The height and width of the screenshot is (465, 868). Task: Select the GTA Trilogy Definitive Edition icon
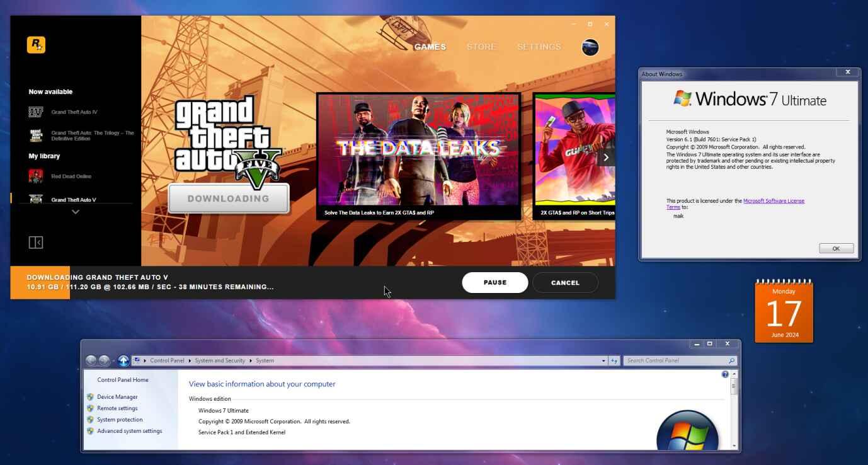pyautogui.click(x=35, y=135)
